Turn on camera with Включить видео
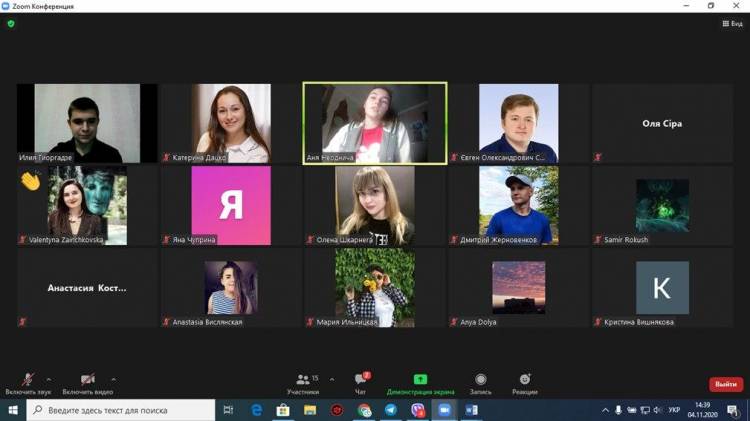The image size is (750, 421). pyautogui.click(x=87, y=381)
